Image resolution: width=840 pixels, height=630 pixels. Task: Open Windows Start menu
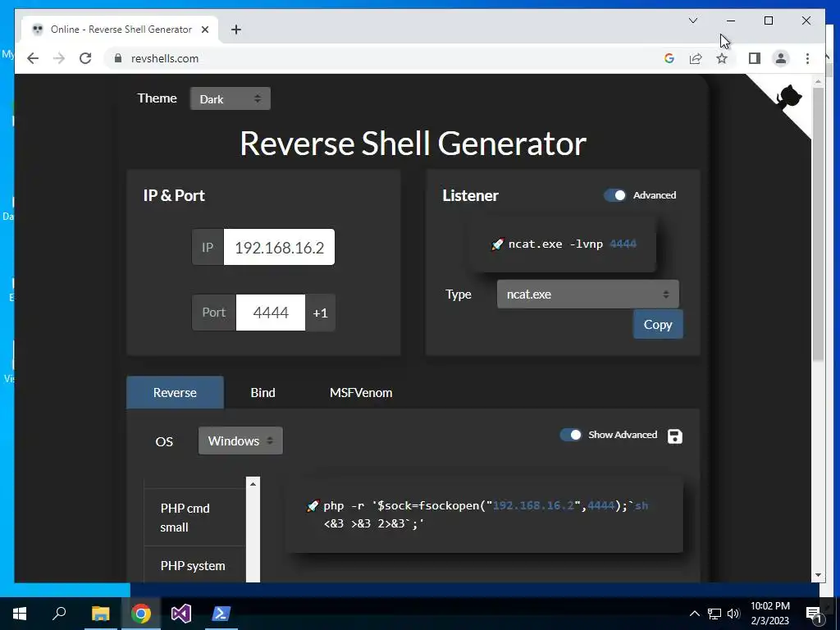(20, 614)
